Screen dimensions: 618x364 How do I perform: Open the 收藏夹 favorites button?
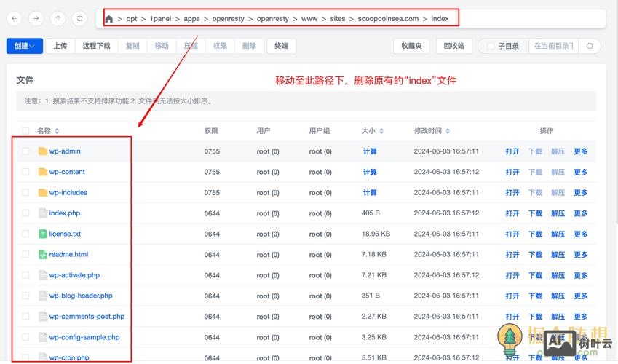[x=411, y=46]
